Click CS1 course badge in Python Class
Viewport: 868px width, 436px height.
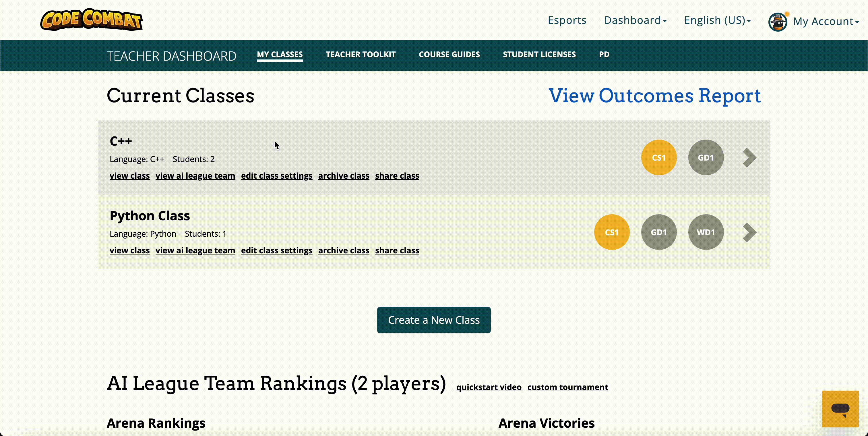(x=612, y=232)
